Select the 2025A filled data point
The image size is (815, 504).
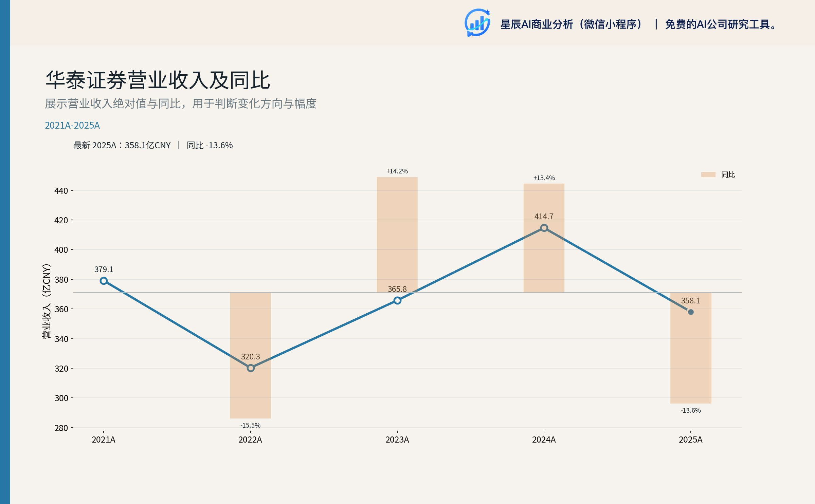point(691,312)
